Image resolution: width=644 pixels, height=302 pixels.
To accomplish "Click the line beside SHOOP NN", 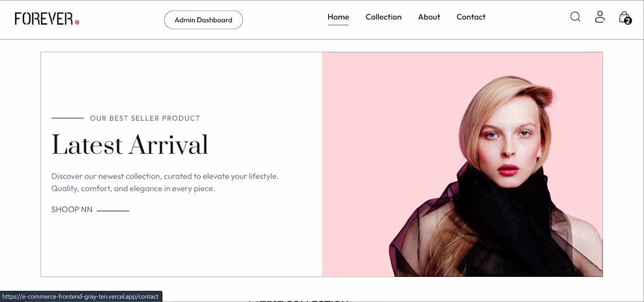I will [x=113, y=211].
